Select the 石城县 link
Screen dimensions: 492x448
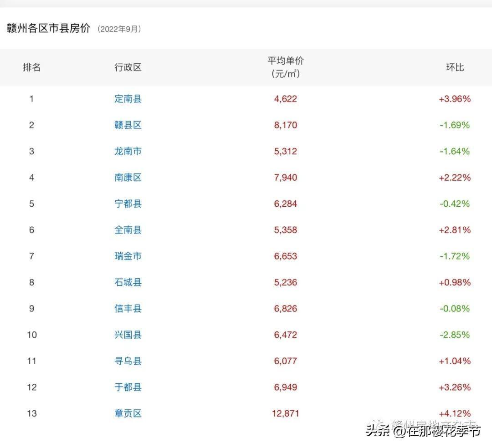tap(128, 282)
